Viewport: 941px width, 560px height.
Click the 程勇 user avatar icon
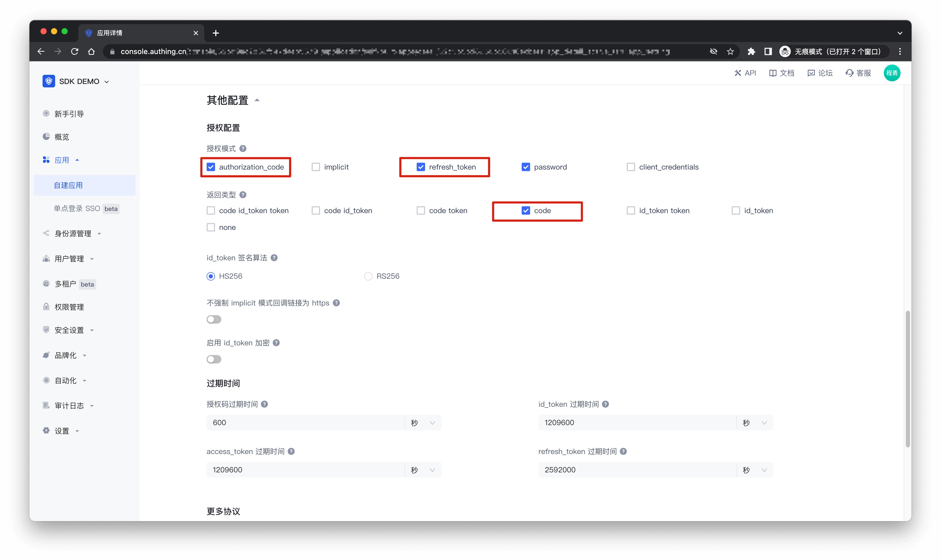click(x=892, y=73)
